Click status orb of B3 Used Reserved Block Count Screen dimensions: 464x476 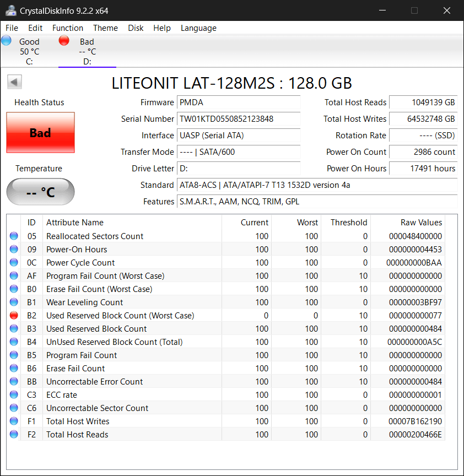(x=14, y=328)
